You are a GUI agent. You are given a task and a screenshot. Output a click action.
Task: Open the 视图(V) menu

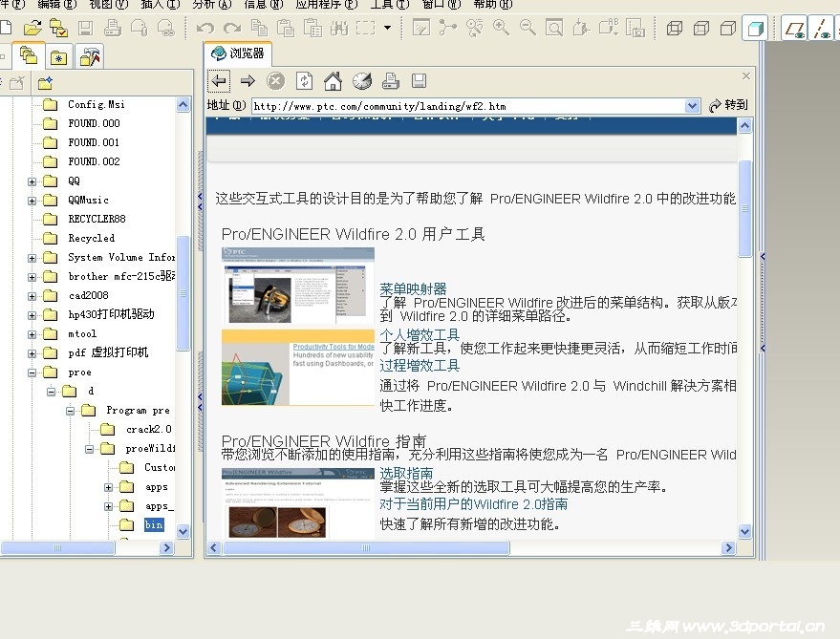(x=109, y=4)
